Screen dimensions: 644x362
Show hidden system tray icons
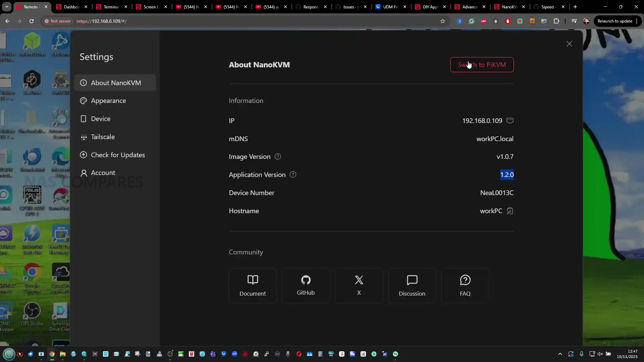tap(560, 354)
